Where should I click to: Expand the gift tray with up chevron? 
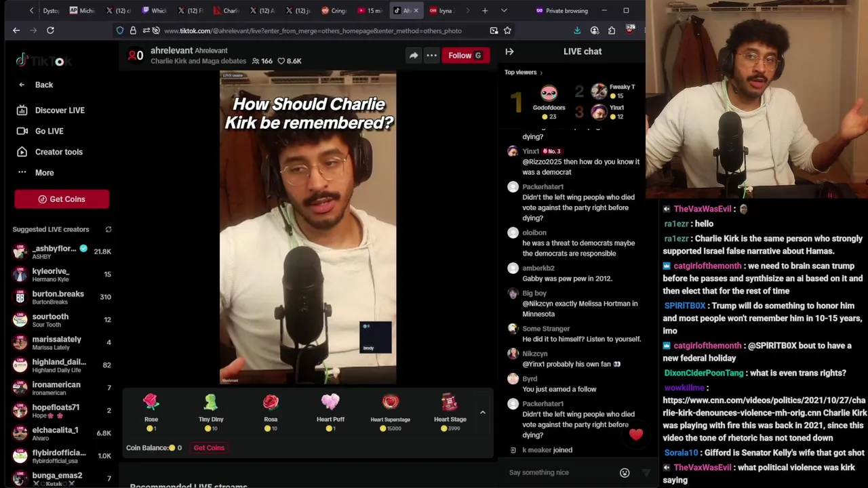coord(483,412)
